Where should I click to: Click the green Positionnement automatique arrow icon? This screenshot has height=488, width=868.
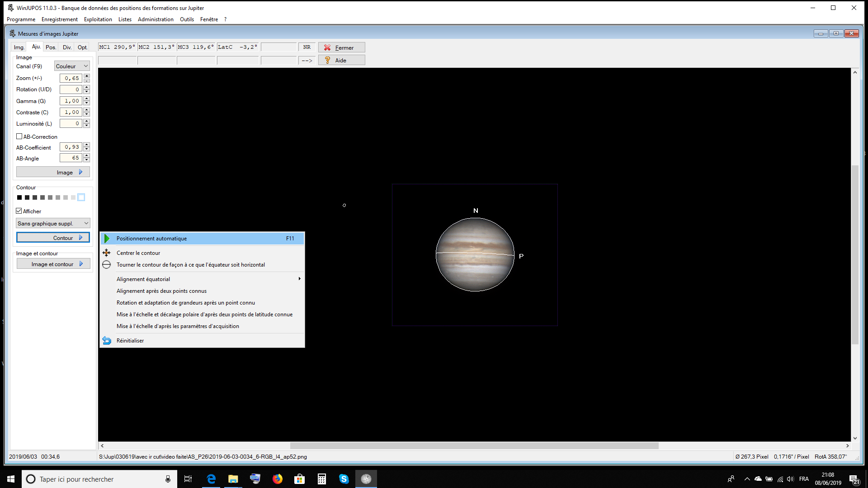[107, 239]
